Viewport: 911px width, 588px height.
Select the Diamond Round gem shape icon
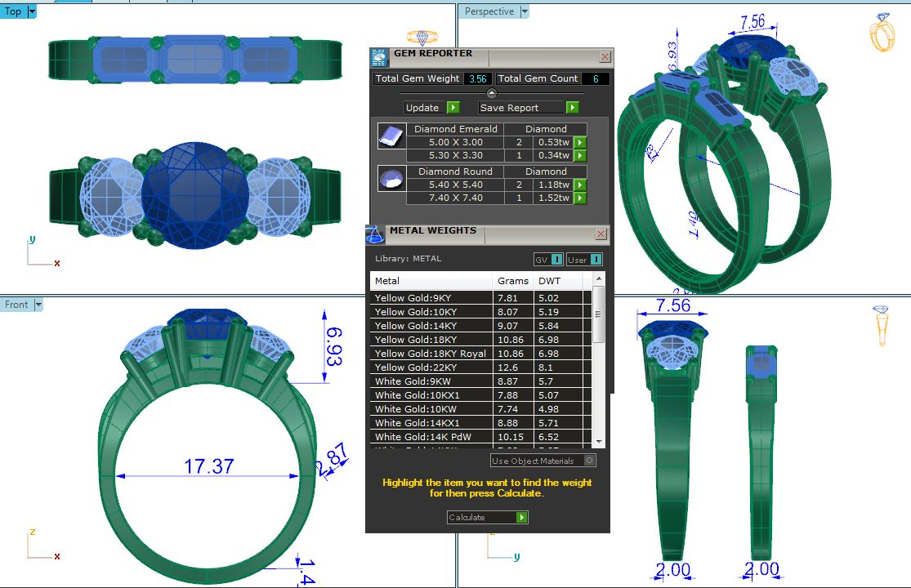coord(391,178)
